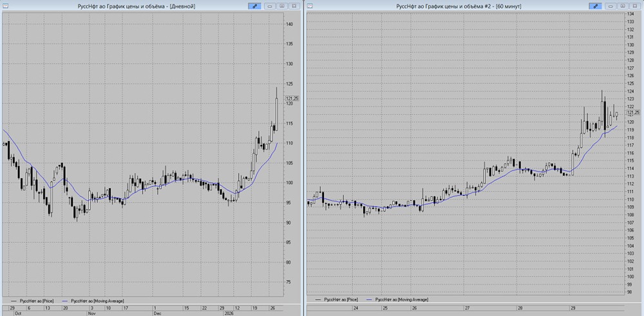The width and height of the screenshot is (644, 316).
Task: Click the 75 price axis label in the daily chart
Action: [x=289, y=283]
